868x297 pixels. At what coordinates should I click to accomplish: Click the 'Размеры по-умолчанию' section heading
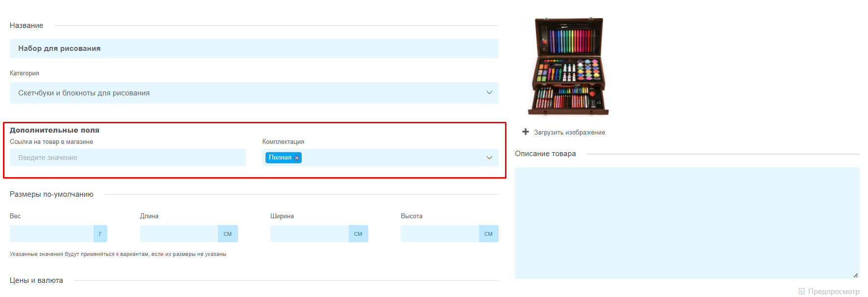tap(51, 194)
